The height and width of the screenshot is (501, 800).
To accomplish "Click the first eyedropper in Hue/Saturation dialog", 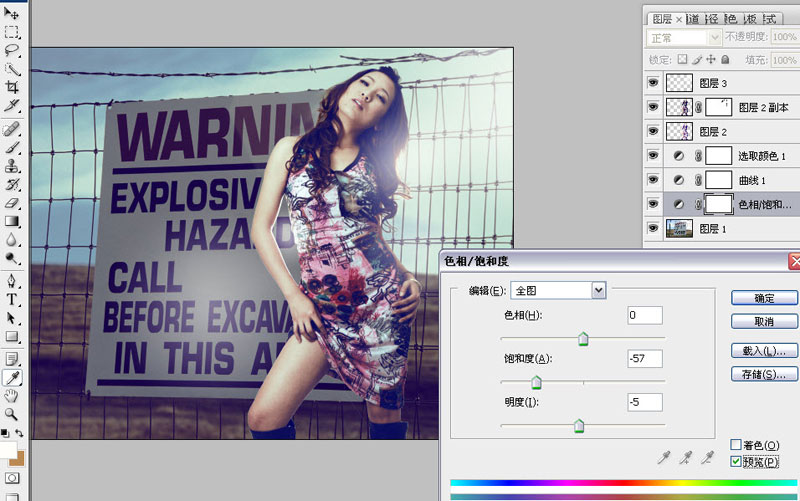I will coord(663,457).
